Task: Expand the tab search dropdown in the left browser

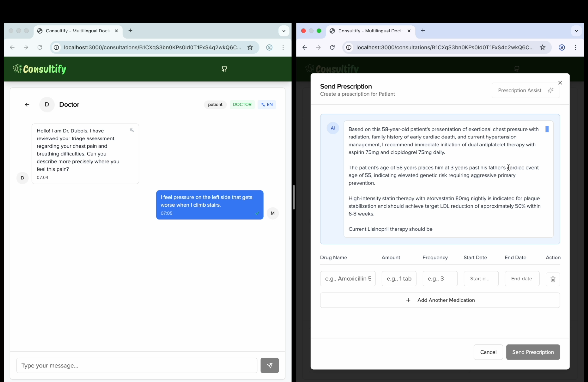Action: (x=284, y=31)
